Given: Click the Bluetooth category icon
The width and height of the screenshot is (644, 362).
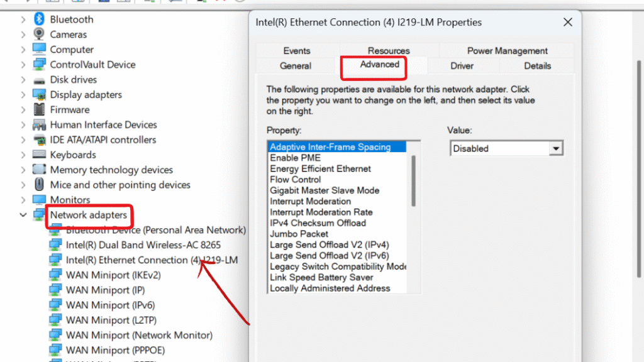Looking at the screenshot, I should 39,19.
